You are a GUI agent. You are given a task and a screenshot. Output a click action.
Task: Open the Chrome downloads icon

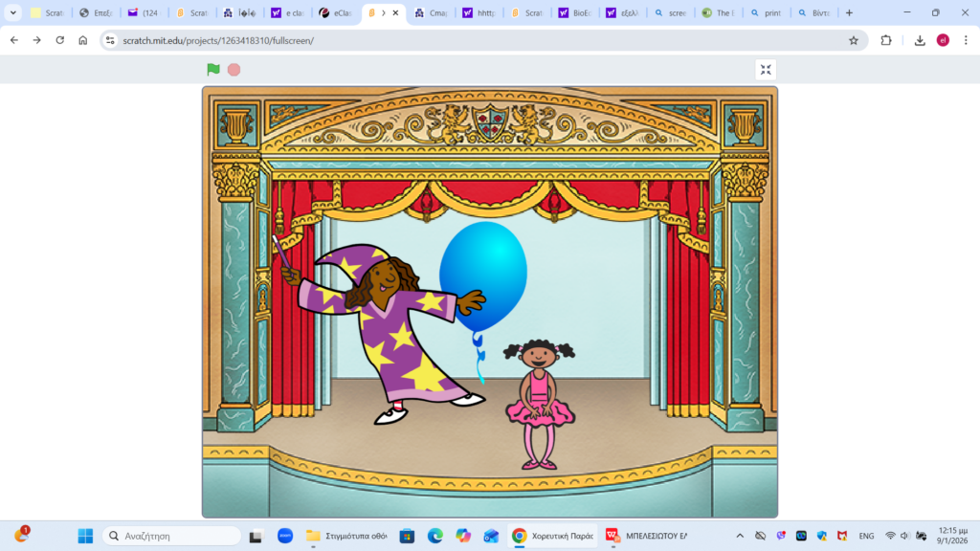point(920,40)
